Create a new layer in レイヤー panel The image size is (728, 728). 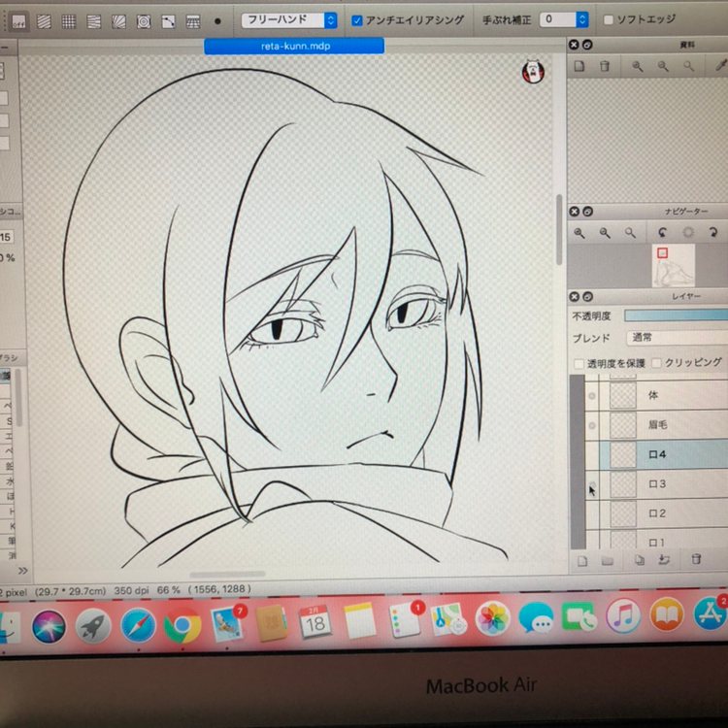point(582,561)
